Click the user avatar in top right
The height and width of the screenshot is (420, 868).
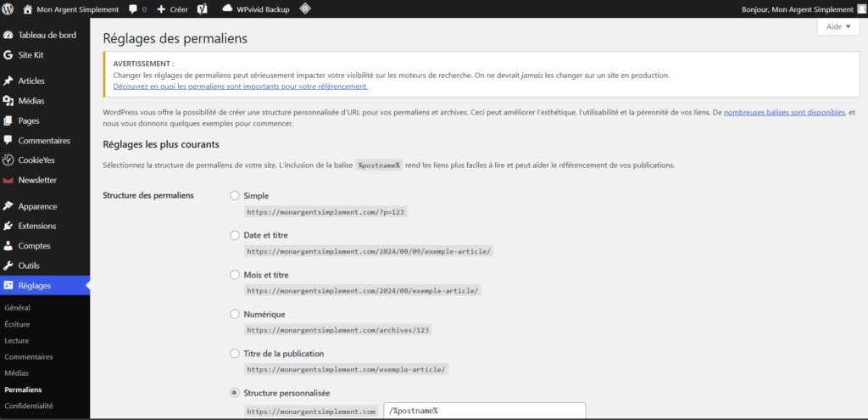[861, 9]
